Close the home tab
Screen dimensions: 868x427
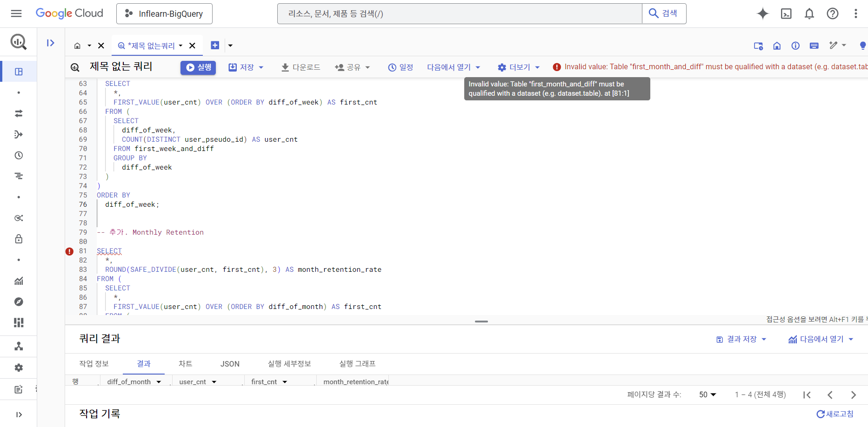point(101,46)
